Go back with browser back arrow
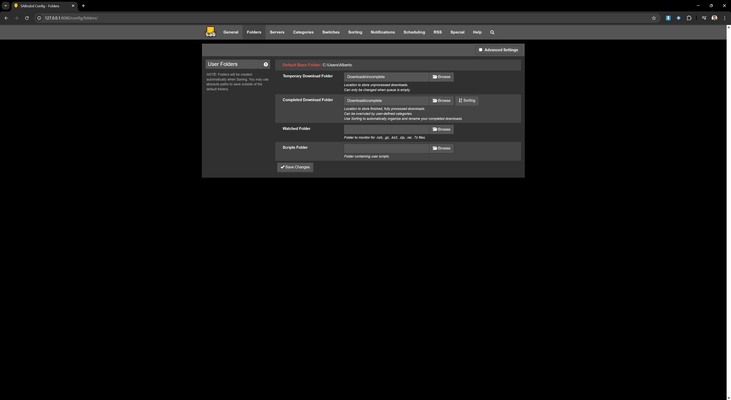Viewport: 731px width, 400px height. (6, 18)
